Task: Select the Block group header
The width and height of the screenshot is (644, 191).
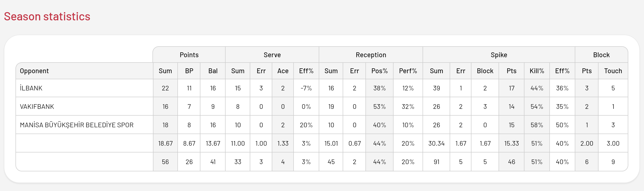Action: 601,55
